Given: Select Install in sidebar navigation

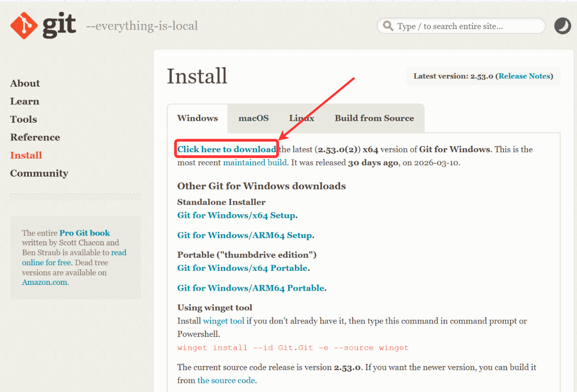Looking at the screenshot, I should pyautogui.click(x=26, y=155).
